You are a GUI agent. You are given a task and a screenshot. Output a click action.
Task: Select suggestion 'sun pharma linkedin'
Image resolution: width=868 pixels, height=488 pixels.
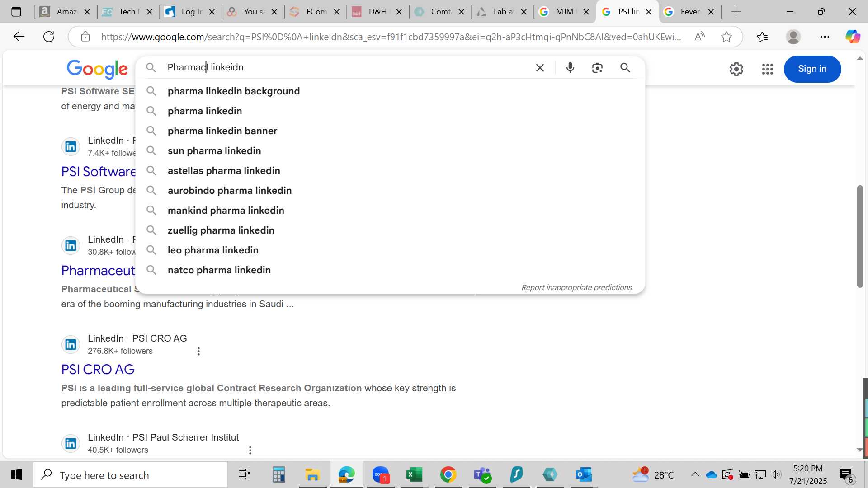click(390, 151)
